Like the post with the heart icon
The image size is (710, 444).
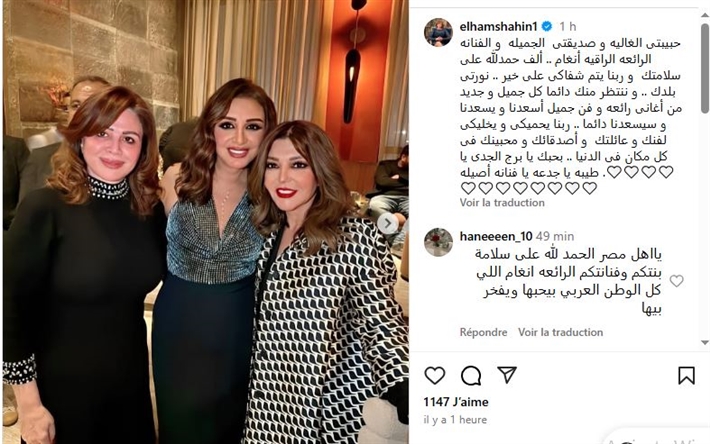tap(435, 375)
